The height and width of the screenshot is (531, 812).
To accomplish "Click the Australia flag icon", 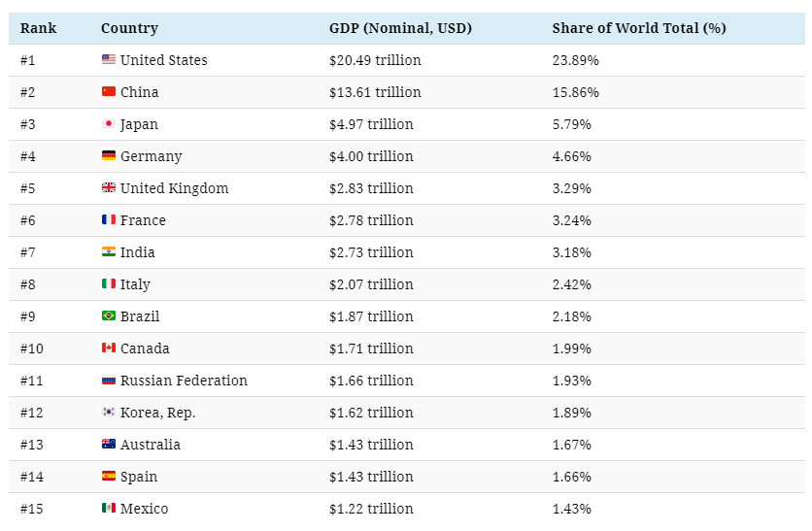I will [x=109, y=445].
